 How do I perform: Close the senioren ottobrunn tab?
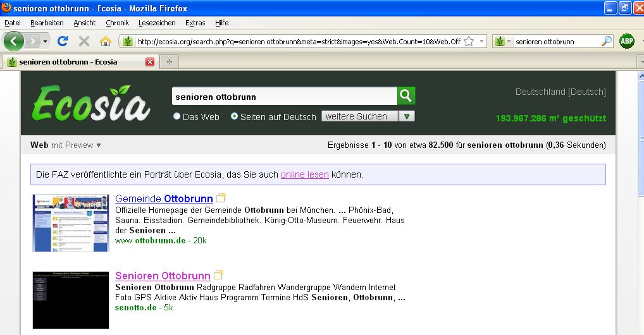(x=150, y=62)
